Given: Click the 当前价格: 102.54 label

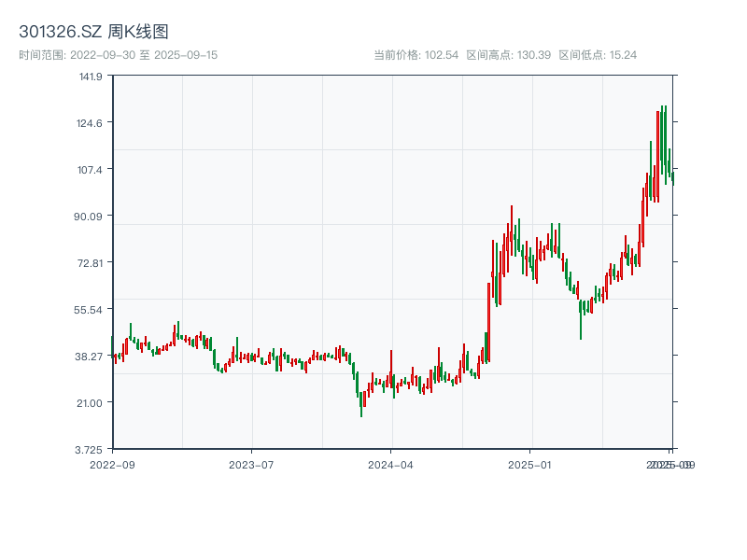Looking at the screenshot, I should point(416,55).
